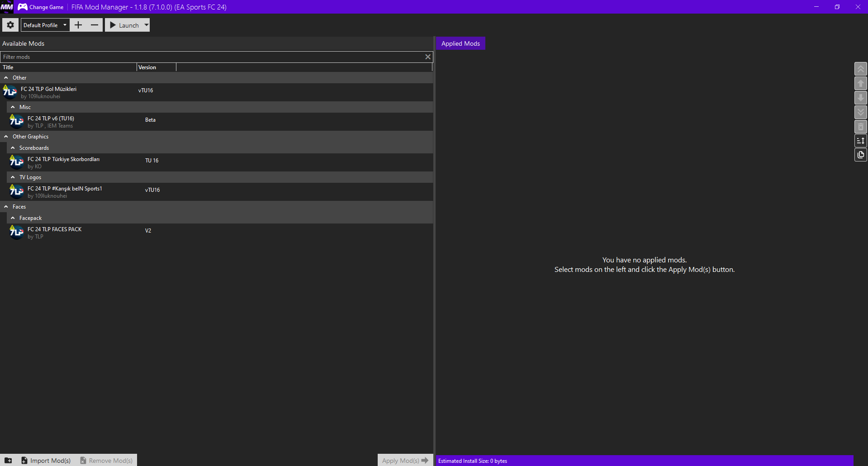Select FC 24 TLP Gol Müzikleri mod

coord(217,92)
